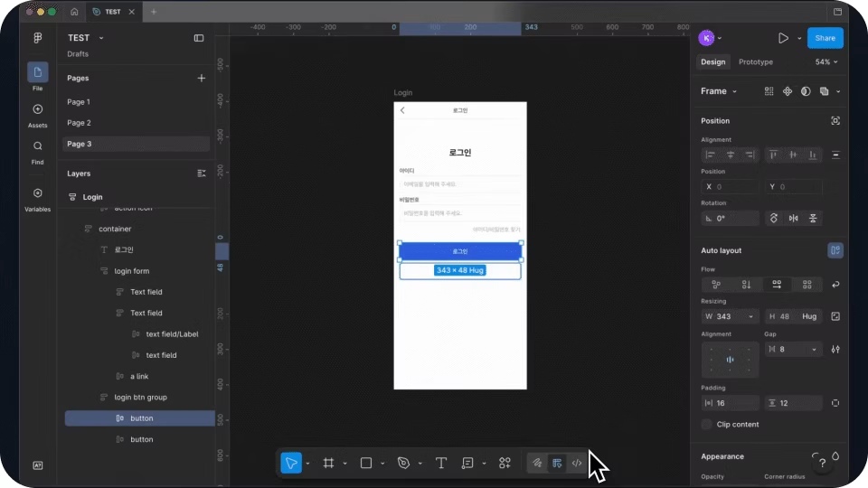868x488 pixels.
Task: Select the Rectangle shape tool
Action: (x=366, y=463)
